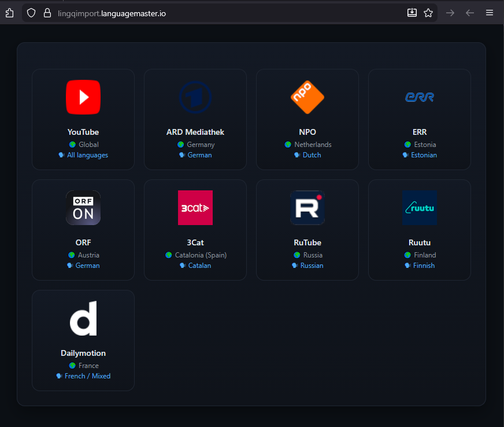The width and height of the screenshot is (504, 427).
Task: Click the orange NPO logo
Action: [307, 97]
